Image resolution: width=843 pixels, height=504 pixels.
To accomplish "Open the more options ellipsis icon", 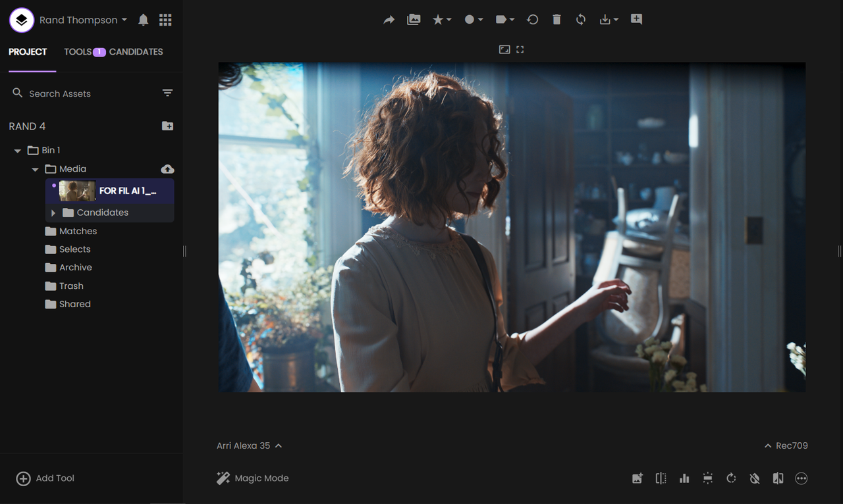I will [x=802, y=478].
